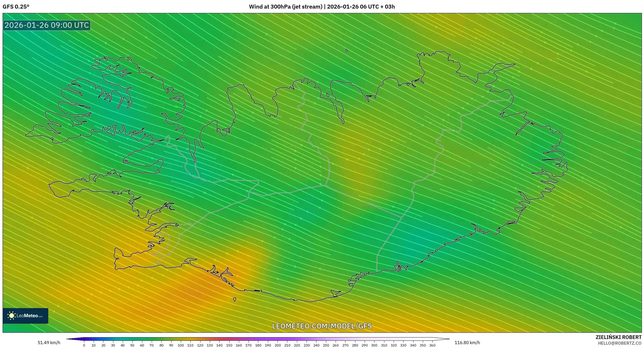Image resolution: width=644 pixels, height=347 pixels.
Task: Click the 2026-01-26 09:00 UTC timestamp badge
Action: (x=46, y=25)
